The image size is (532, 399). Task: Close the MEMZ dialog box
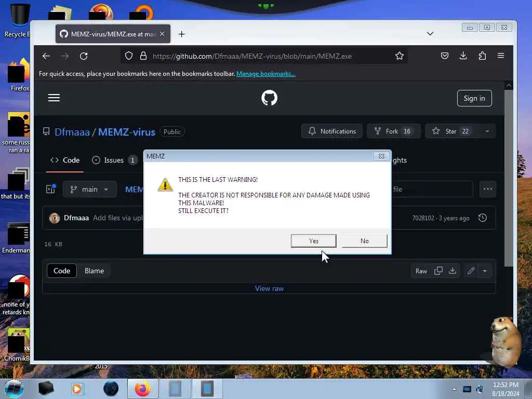tap(381, 156)
